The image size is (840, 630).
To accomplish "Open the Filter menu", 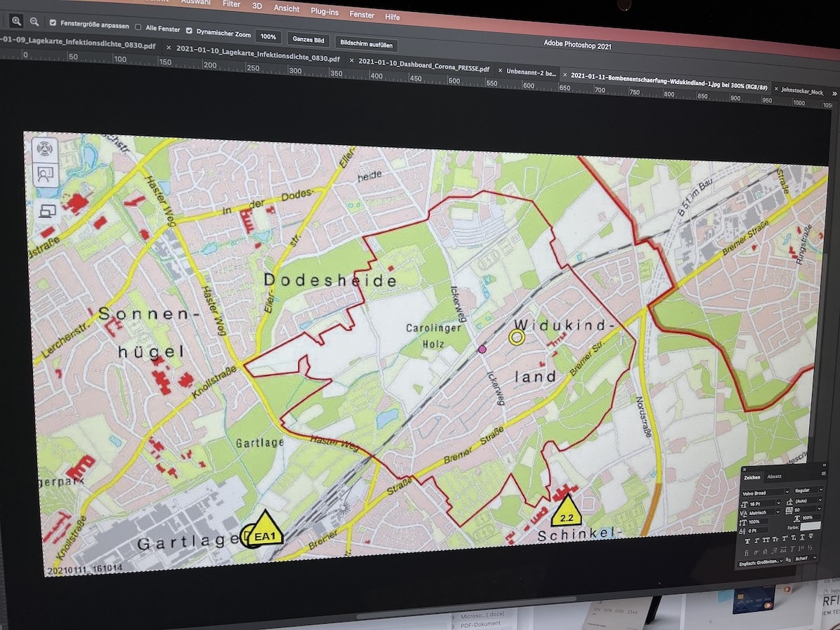I will (232, 4).
